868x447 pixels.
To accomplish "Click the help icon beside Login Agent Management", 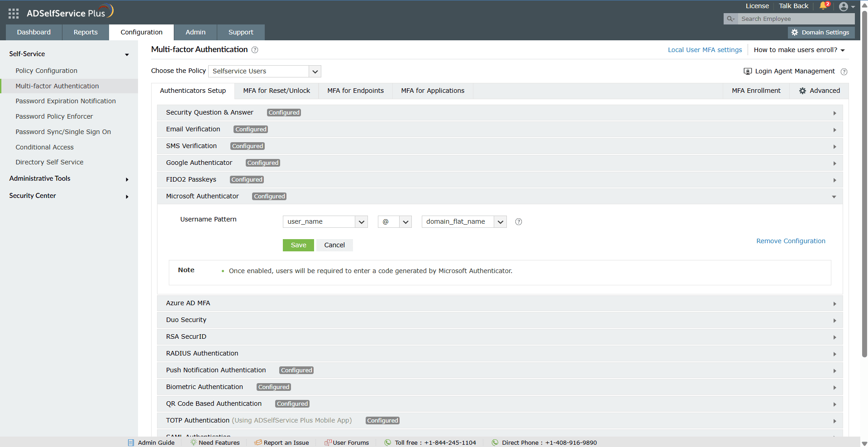I will [844, 72].
